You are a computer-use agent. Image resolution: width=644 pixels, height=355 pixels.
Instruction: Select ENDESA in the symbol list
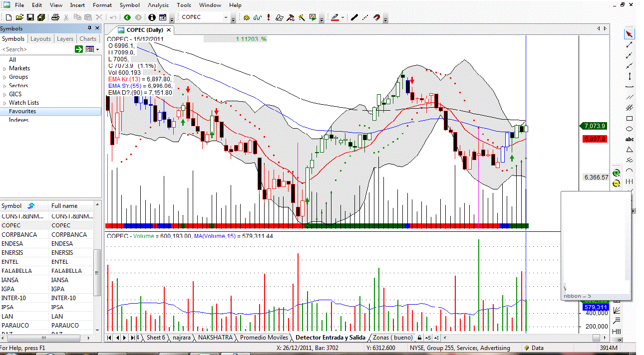click(47, 244)
